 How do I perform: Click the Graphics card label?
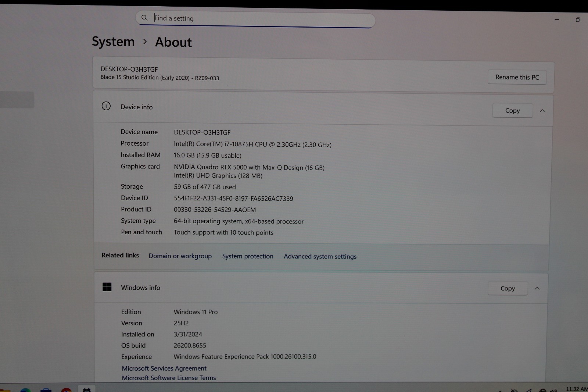[140, 167]
